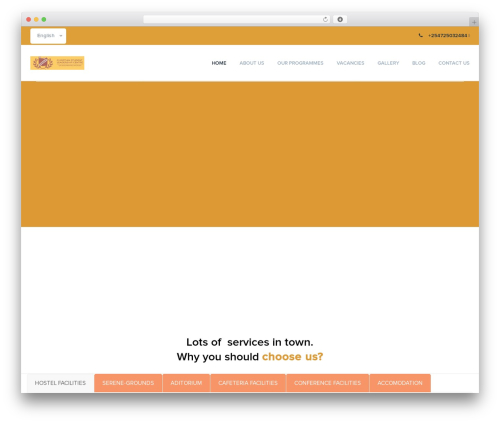
Task: Navigate to the Vacancies page
Action: 350,63
